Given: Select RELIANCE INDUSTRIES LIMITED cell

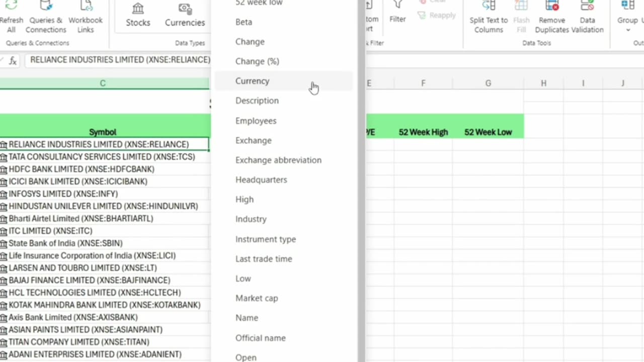Looking at the screenshot, I should pos(104,144).
